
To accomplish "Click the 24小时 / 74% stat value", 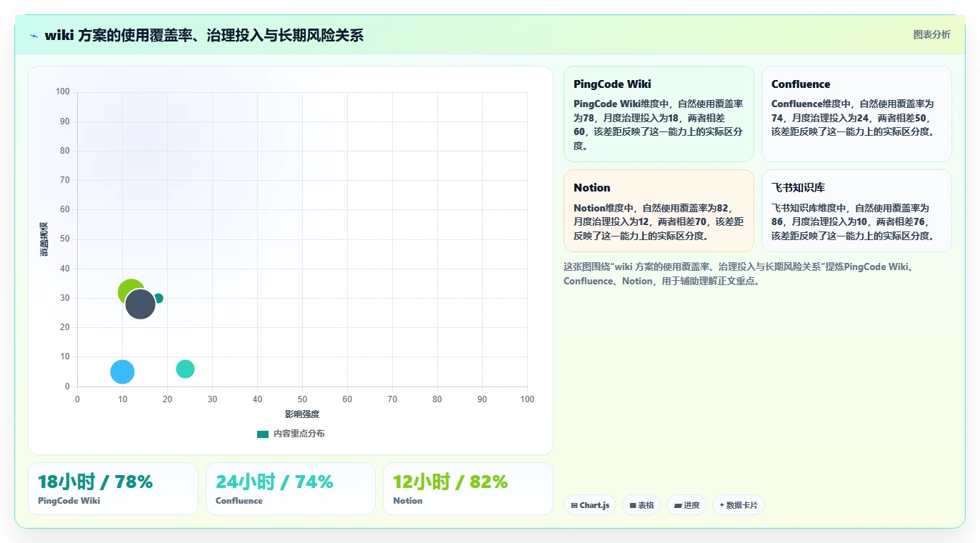I will click(x=274, y=482).
